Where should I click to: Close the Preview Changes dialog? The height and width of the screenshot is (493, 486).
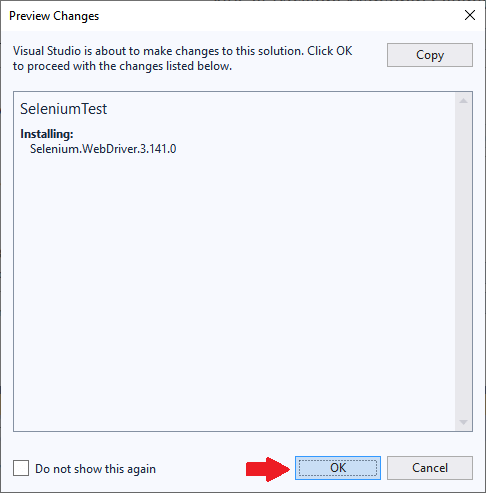(x=470, y=15)
